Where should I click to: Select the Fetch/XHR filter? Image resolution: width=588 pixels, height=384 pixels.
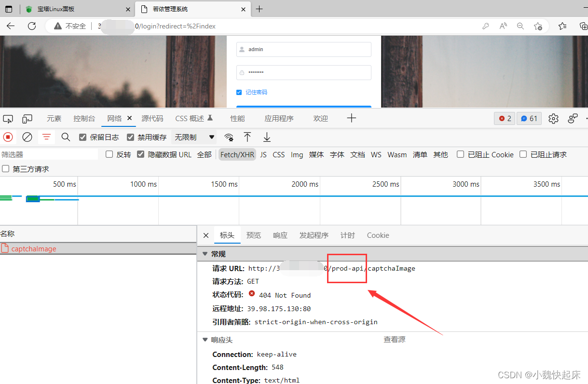tap(237, 155)
